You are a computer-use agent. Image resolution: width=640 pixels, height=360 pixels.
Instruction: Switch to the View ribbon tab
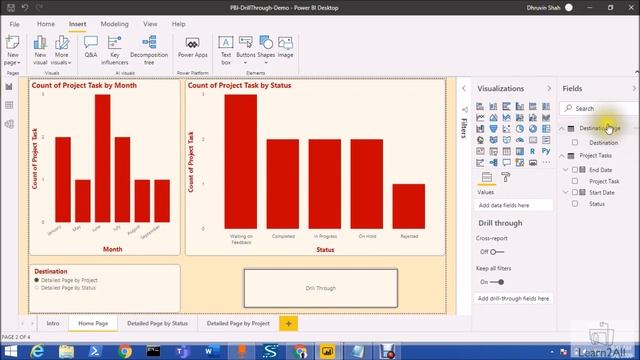(x=150, y=24)
